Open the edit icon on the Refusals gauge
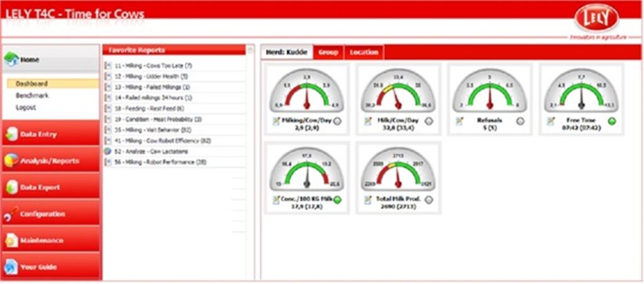Screen dimensions: 644x284 click(459, 121)
